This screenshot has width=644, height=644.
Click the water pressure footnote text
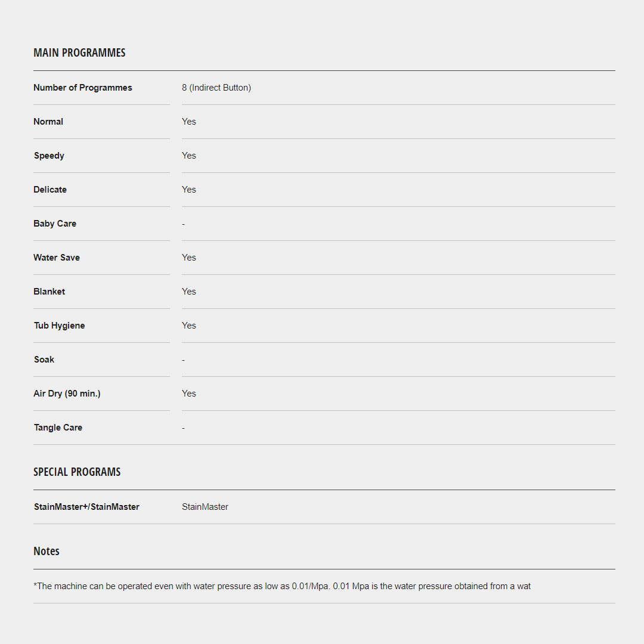282,586
